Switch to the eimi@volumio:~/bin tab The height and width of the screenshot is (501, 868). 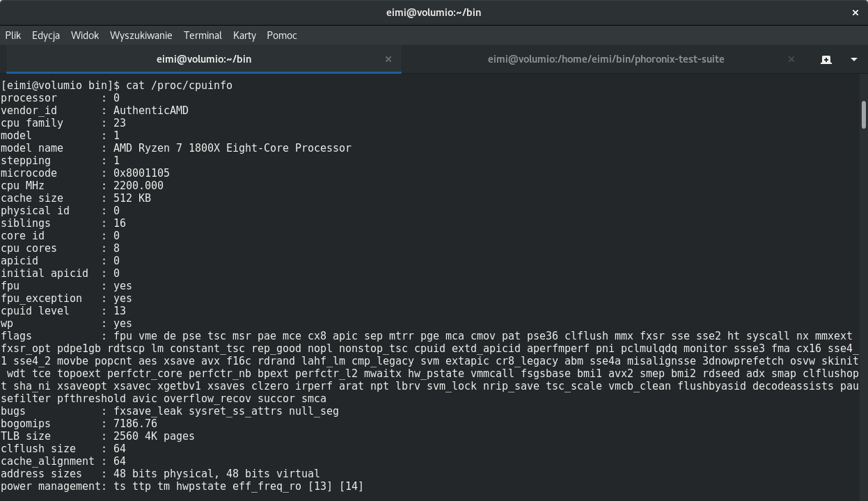click(204, 59)
